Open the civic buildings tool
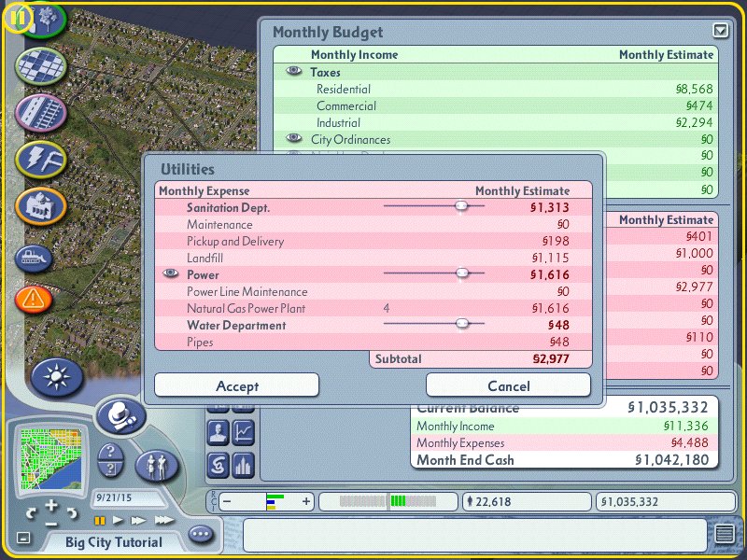Screen dimensions: 747x560 40,205
